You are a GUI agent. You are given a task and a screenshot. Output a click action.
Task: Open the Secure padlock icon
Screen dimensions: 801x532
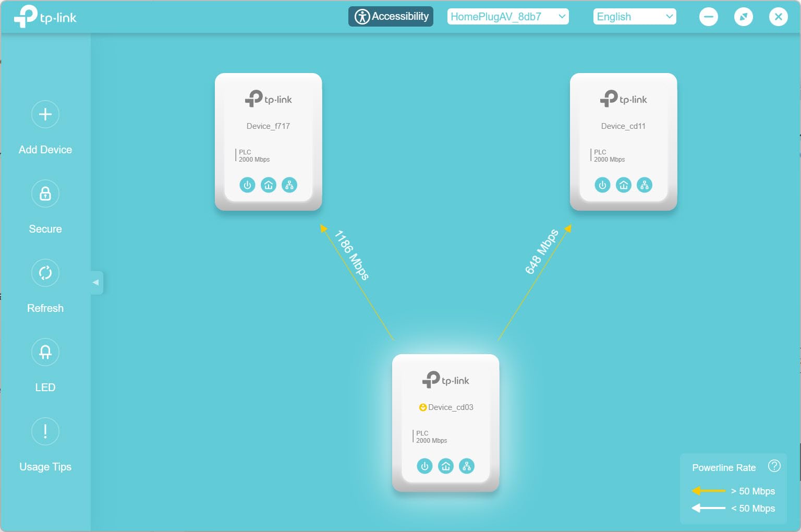45,194
